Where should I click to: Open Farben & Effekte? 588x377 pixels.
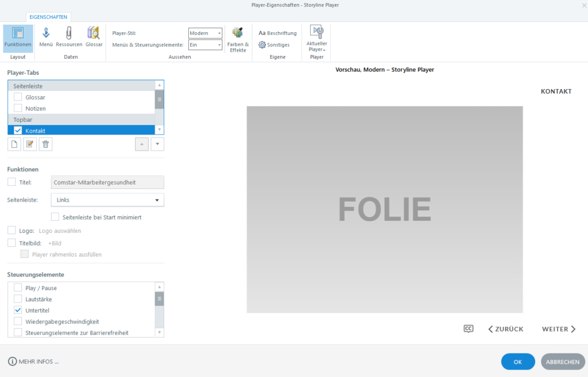click(237, 40)
